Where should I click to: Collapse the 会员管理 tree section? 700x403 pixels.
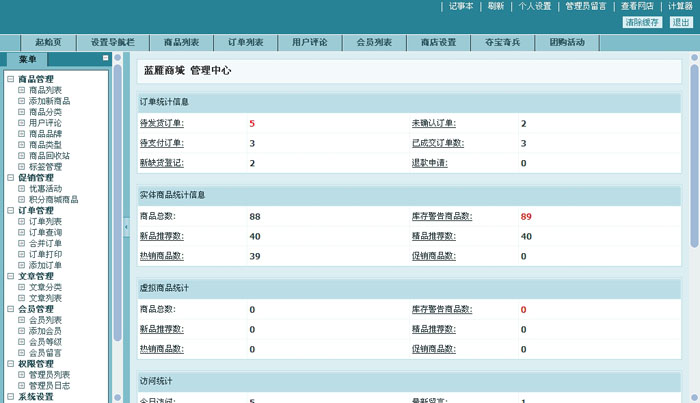click(10, 310)
